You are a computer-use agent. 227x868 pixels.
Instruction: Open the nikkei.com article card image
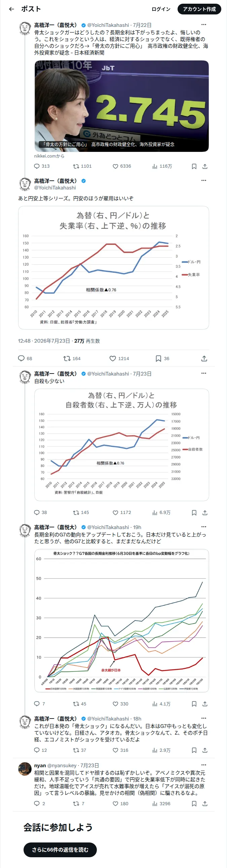[x=121, y=106]
